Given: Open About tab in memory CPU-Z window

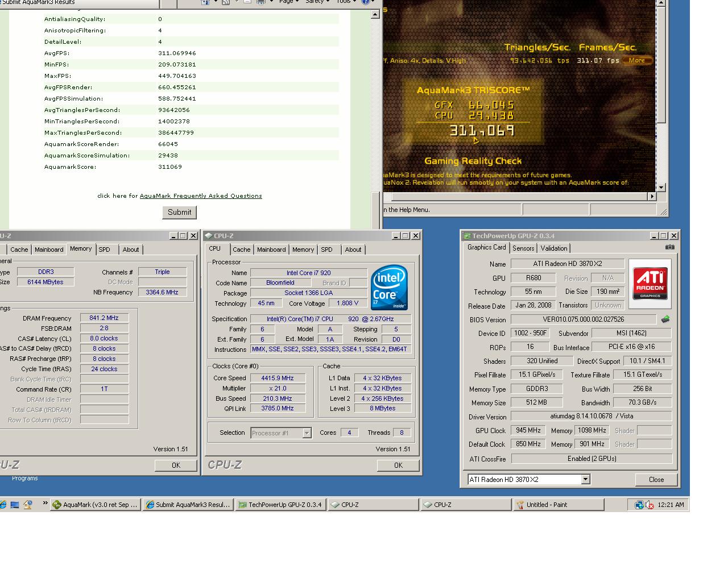Looking at the screenshot, I should coord(131,250).
